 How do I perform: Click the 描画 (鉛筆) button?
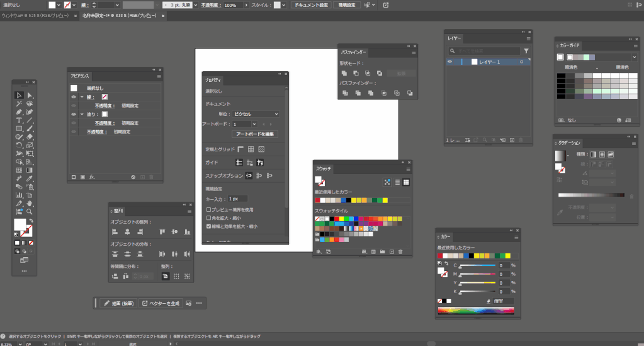pos(118,303)
